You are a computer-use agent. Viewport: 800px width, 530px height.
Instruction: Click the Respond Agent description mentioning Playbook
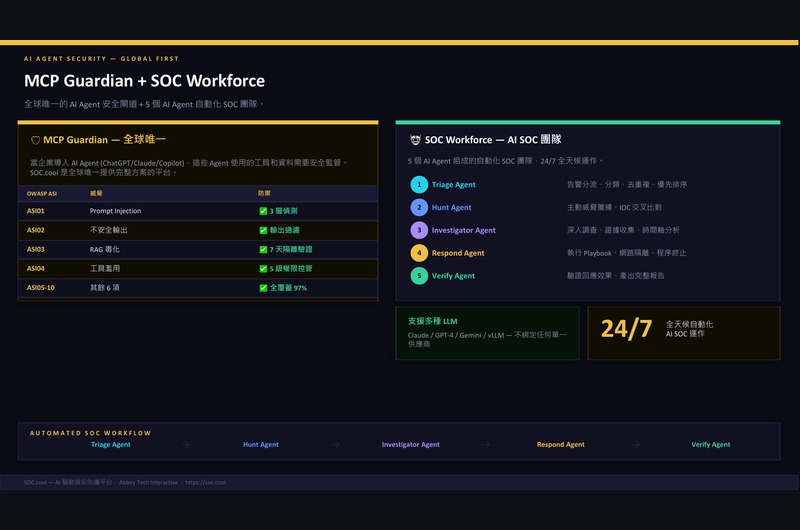pyautogui.click(x=627, y=253)
